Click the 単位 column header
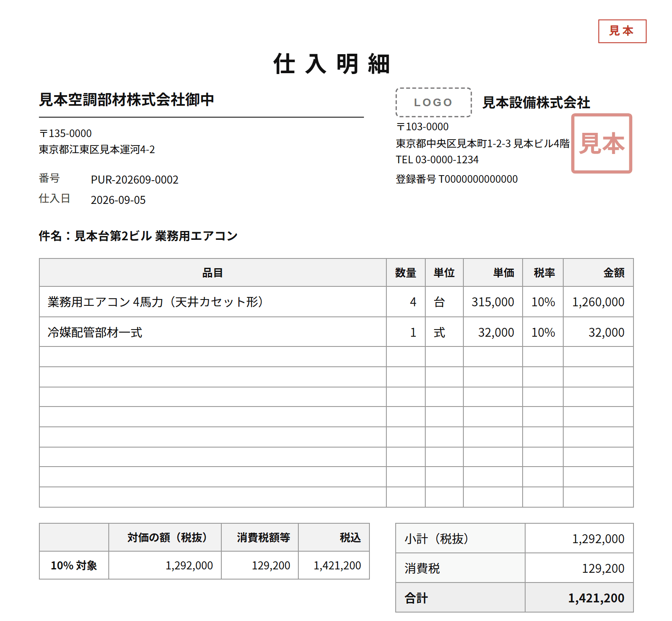The image size is (672, 621). [444, 272]
